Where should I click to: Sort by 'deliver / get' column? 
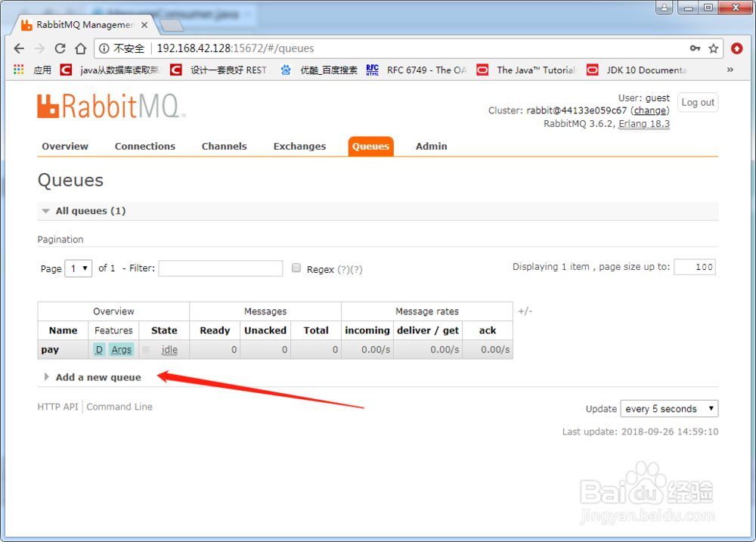click(428, 330)
